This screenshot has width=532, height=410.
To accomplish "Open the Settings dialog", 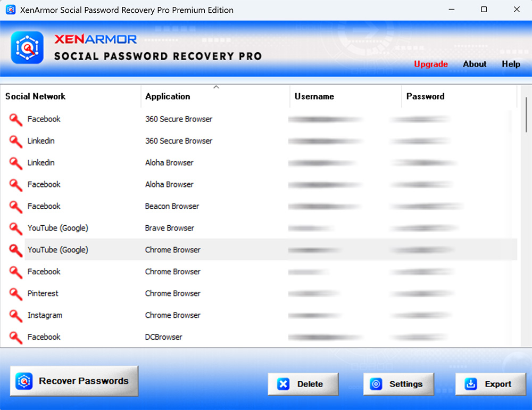I will [398, 384].
